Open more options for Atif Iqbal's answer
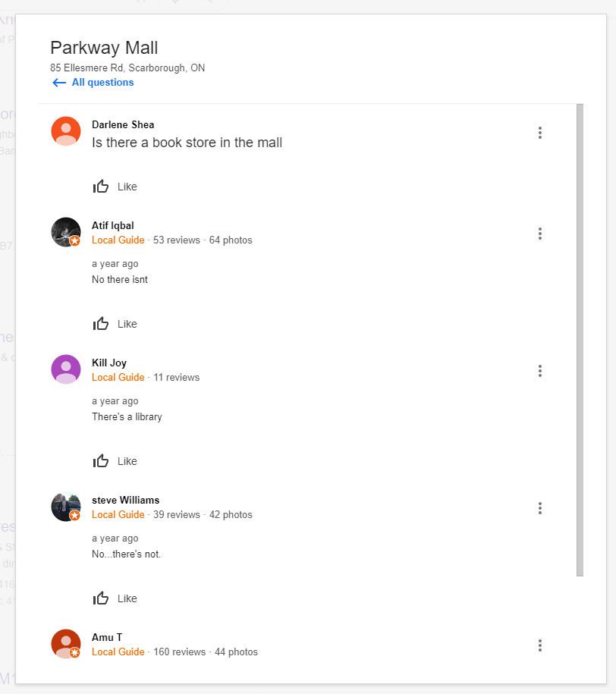 539,234
